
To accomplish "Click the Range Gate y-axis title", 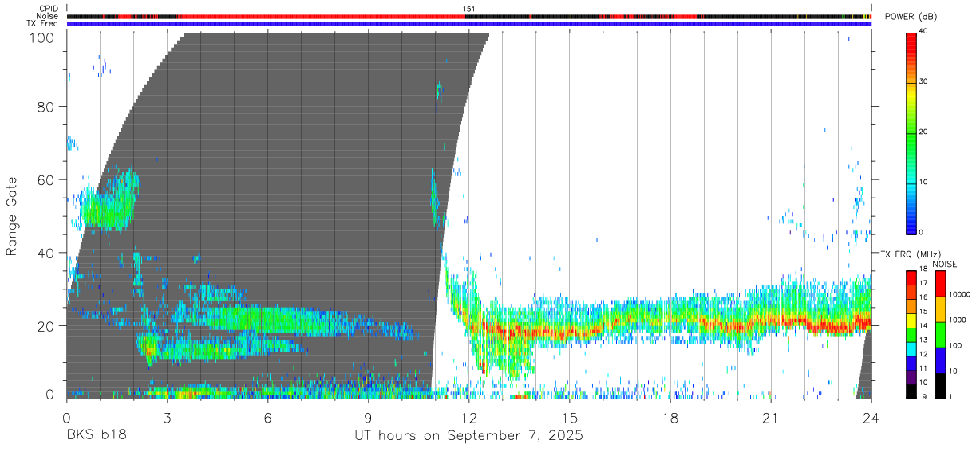I will coord(12,216).
